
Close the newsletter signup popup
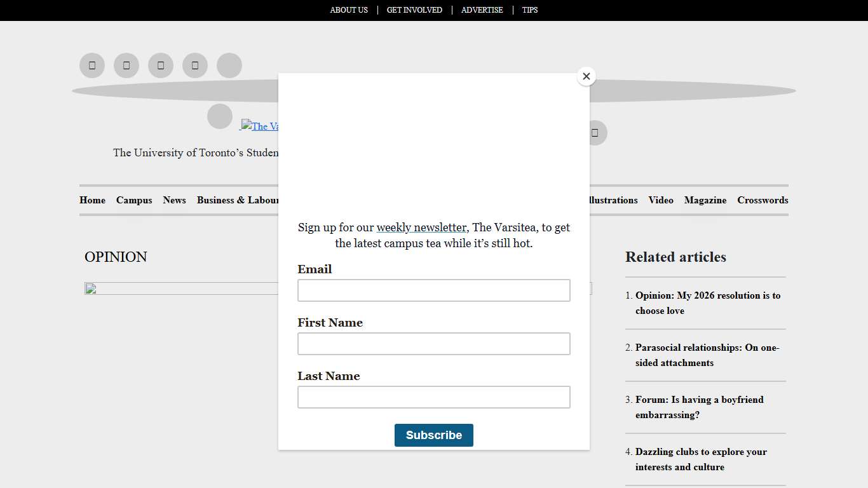click(586, 76)
